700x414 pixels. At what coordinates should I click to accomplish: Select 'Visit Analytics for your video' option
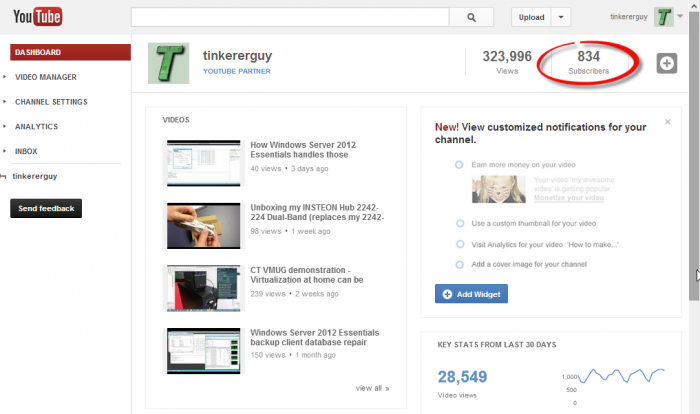point(460,244)
